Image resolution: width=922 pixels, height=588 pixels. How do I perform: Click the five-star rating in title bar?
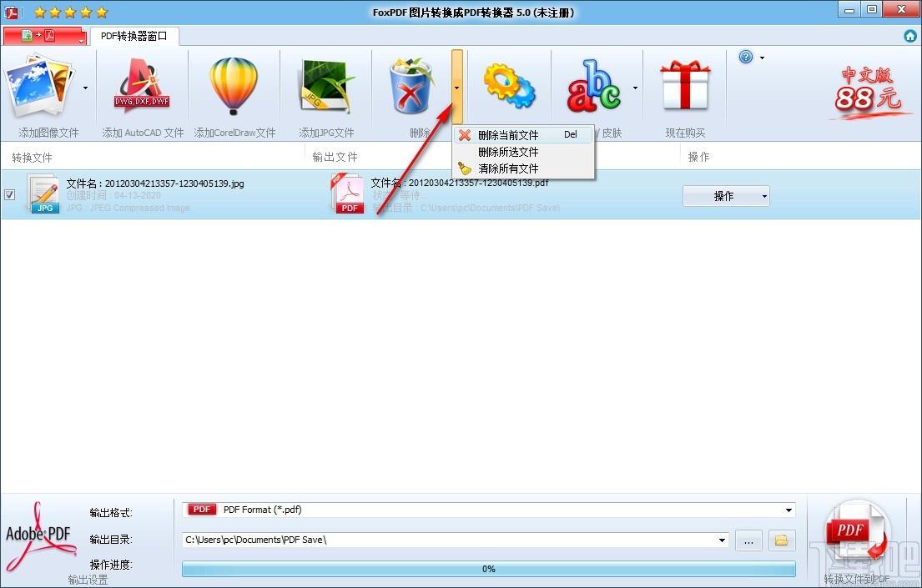click(x=71, y=13)
